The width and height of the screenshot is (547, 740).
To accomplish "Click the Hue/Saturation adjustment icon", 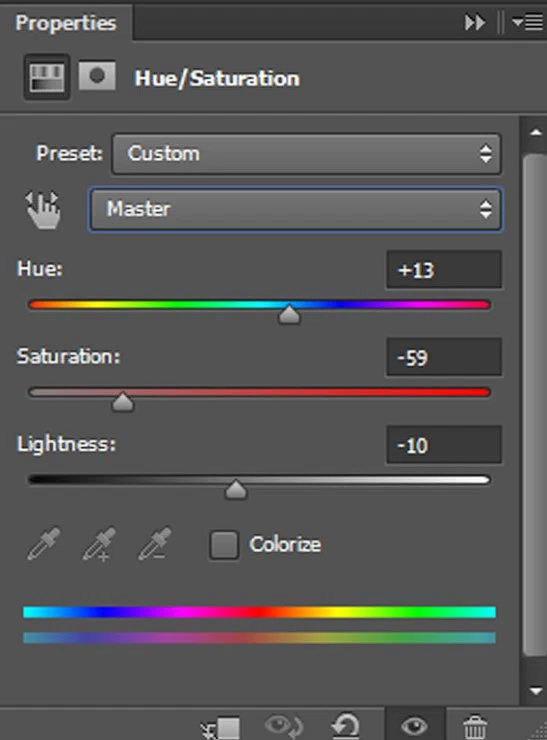I will click(47, 77).
